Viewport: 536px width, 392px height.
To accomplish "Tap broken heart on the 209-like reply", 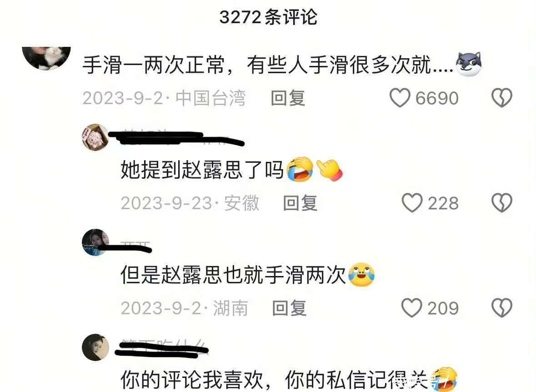I will click(x=501, y=308).
